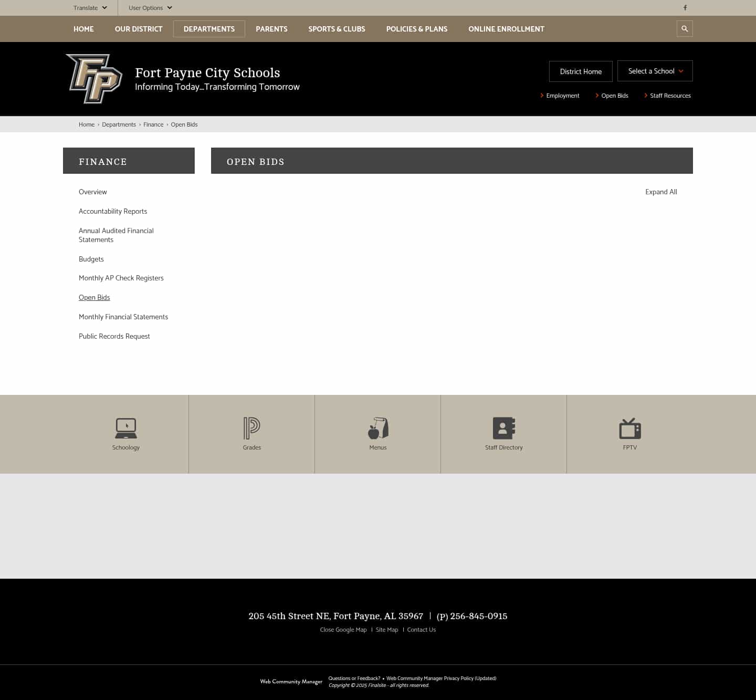This screenshot has width=756, height=700.
Task: Open the Site Map link
Action: coord(387,630)
